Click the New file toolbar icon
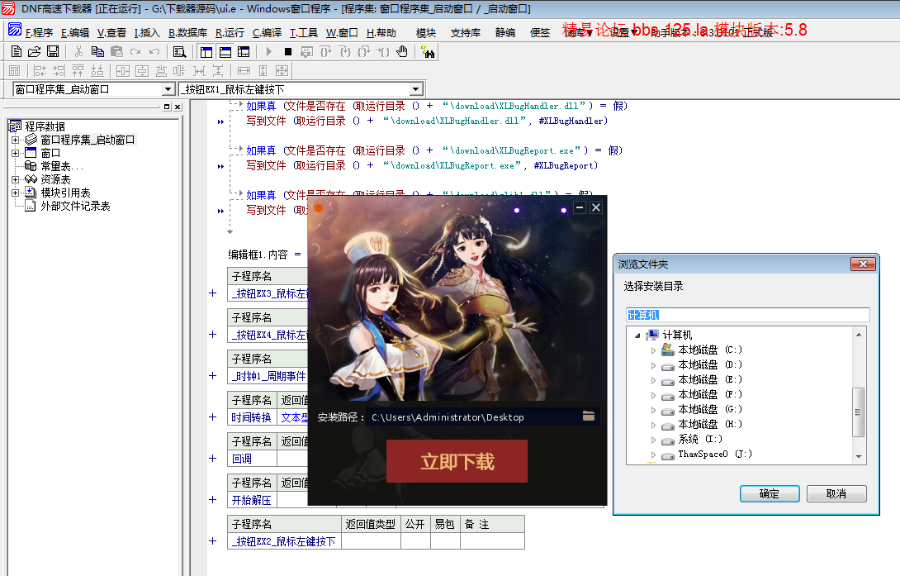This screenshot has height=576, width=900. point(16,52)
